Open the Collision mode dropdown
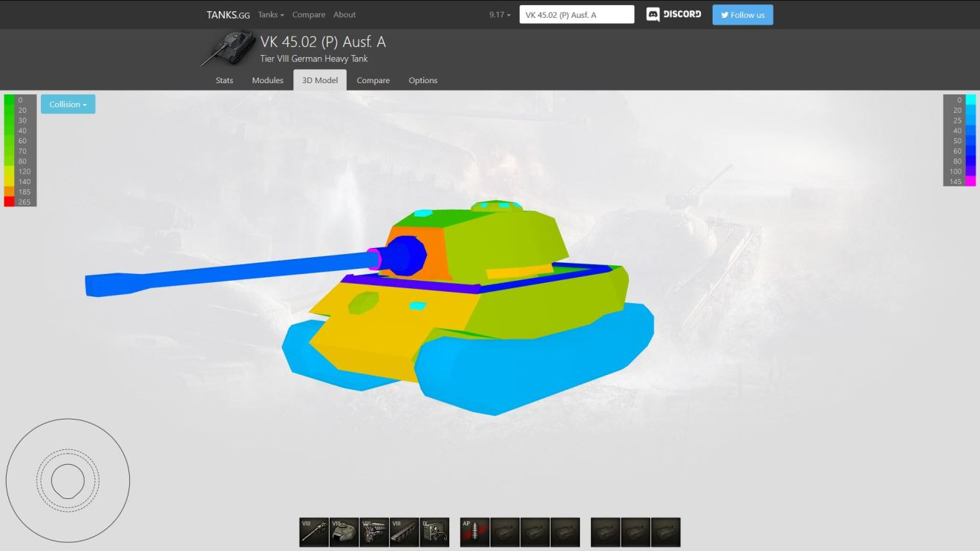Screen dimensions: 980x551 [x=68, y=105]
